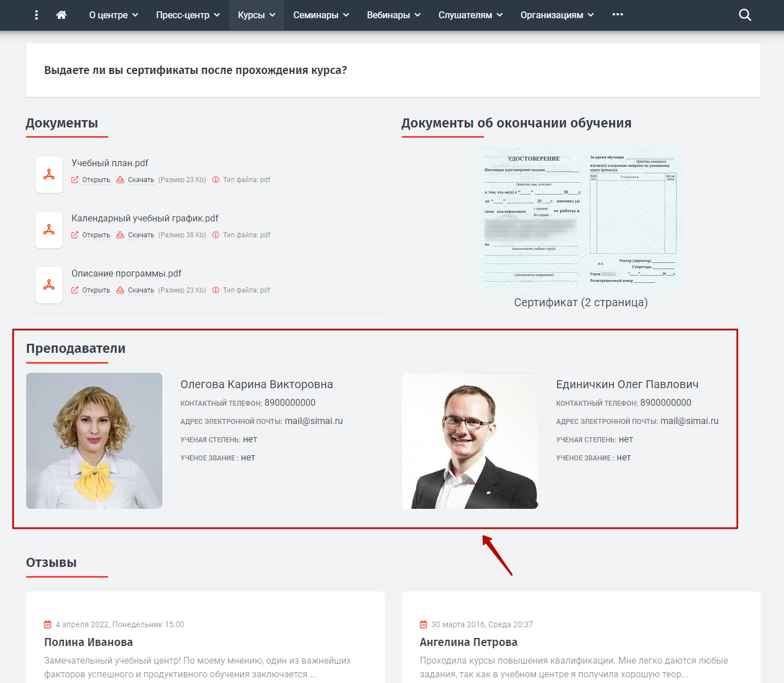The width and height of the screenshot is (784, 683).
Task: Click the calendar icon on Полина Иванова's review
Action: coord(48,624)
